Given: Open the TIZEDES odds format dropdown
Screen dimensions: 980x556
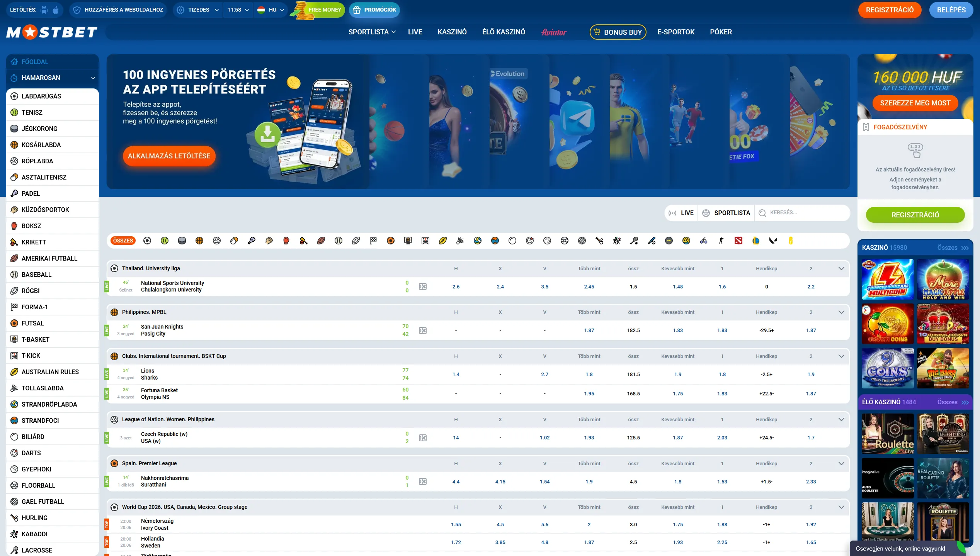Looking at the screenshot, I should (197, 10).
